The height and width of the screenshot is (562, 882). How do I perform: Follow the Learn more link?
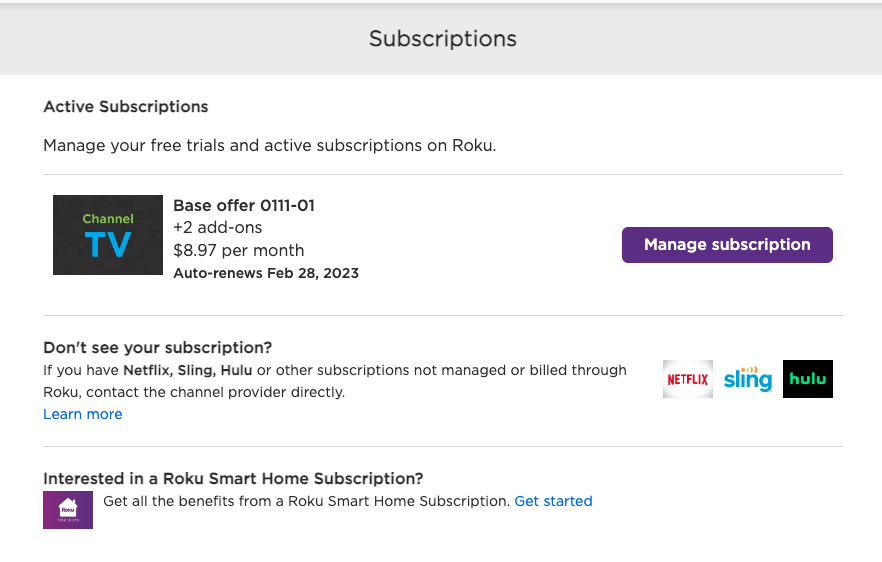point(83,414)
